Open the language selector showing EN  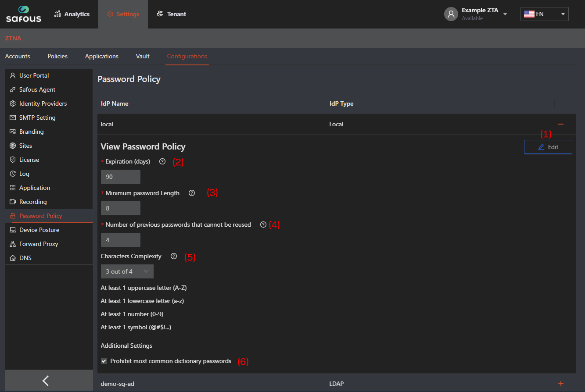[544, 14]
